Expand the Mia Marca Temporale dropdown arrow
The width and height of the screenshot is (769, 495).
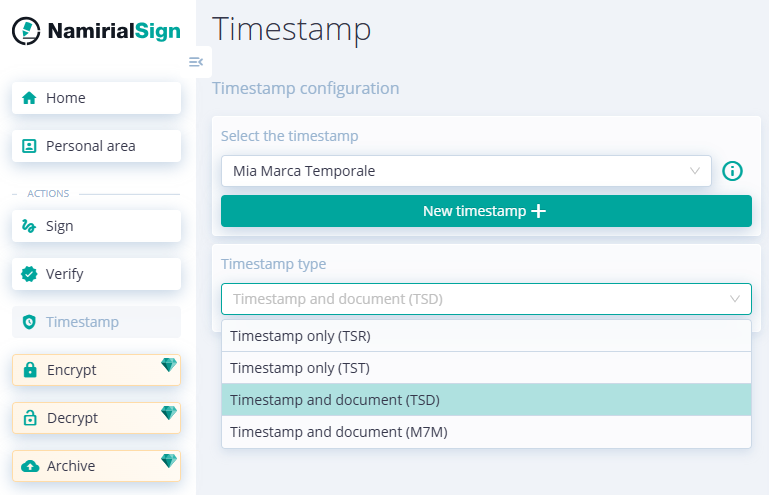694,171
